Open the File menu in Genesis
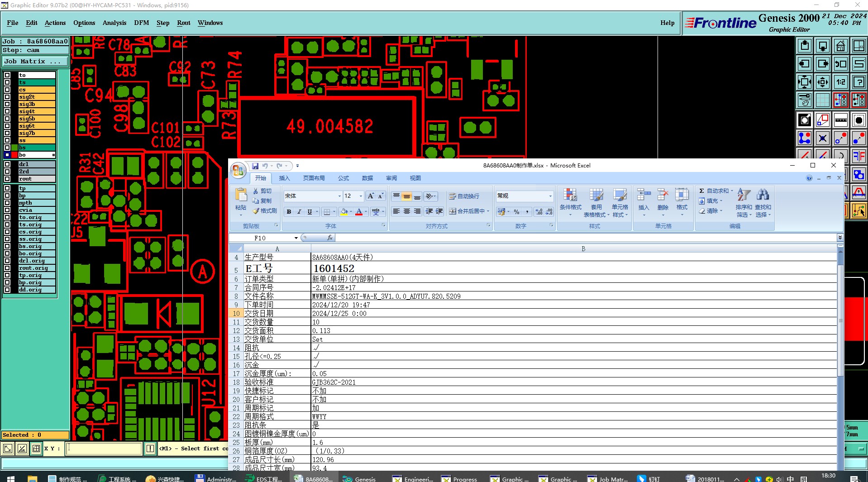 tap(13, 23)
